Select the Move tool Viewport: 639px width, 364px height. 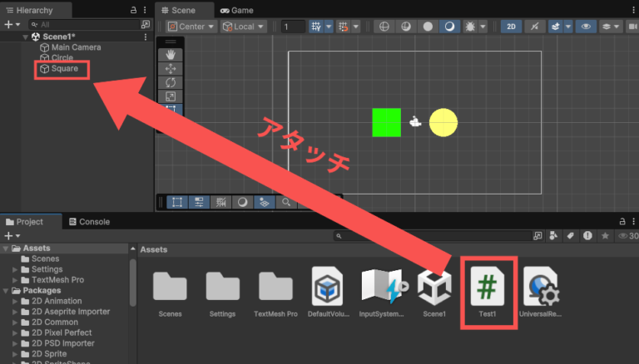(x=171, y=68)
